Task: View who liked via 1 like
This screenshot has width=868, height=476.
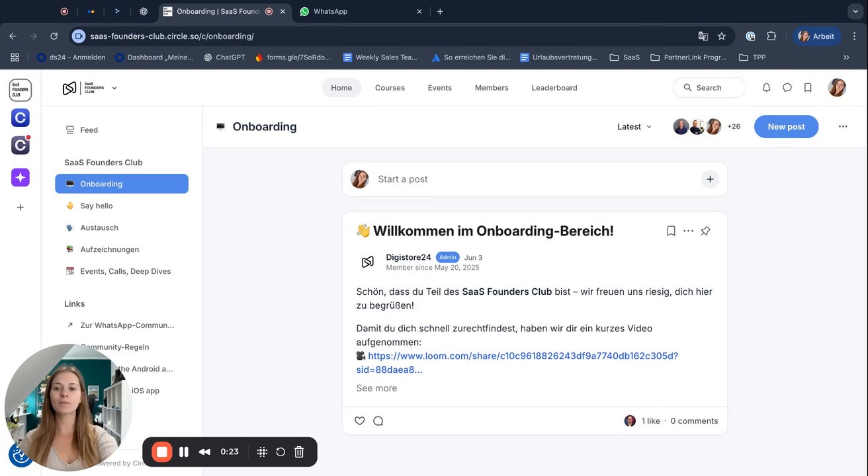Action: coord(650,420)
